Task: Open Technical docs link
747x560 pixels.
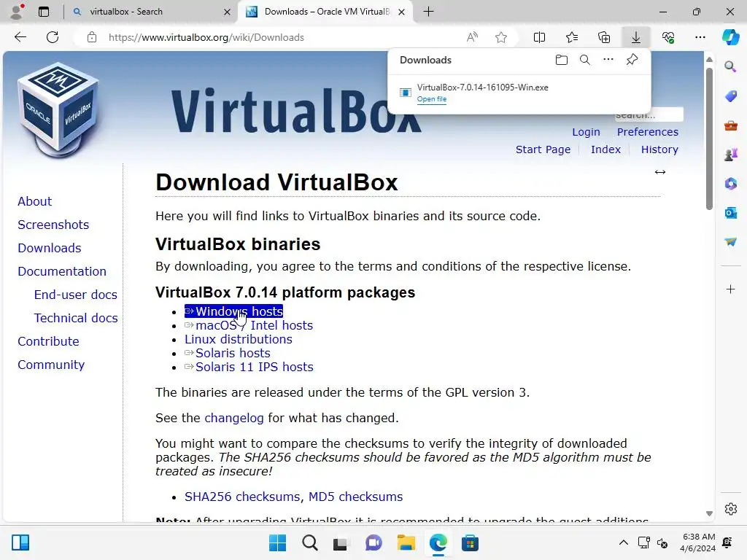Action: 76,318
